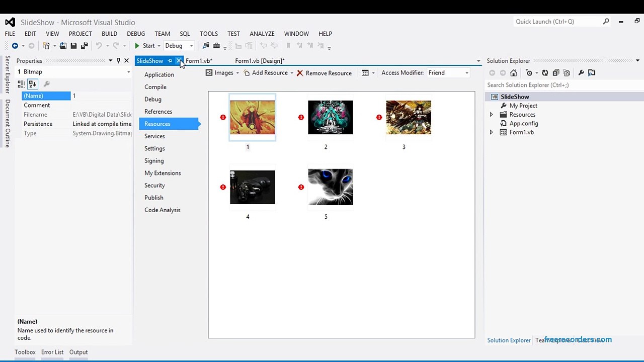Start debugging with the green Start arrow

(x=137, y=46)
